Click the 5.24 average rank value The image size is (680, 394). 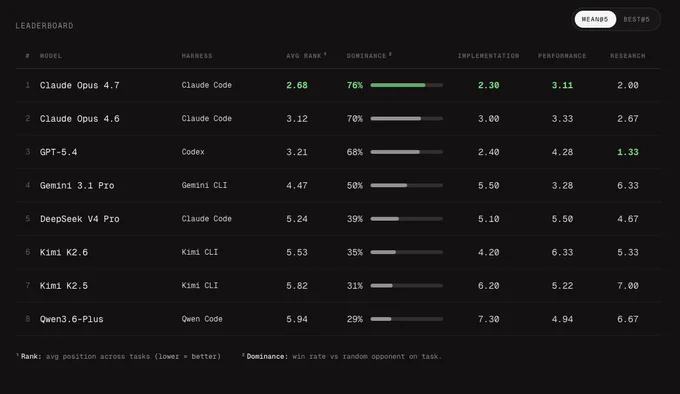tap(297, 219)
